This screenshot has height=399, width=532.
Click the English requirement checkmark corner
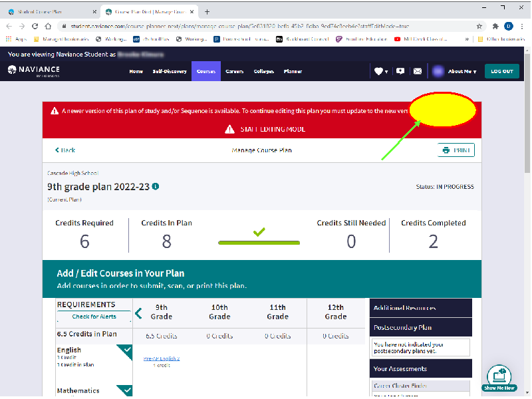(126, 350)
